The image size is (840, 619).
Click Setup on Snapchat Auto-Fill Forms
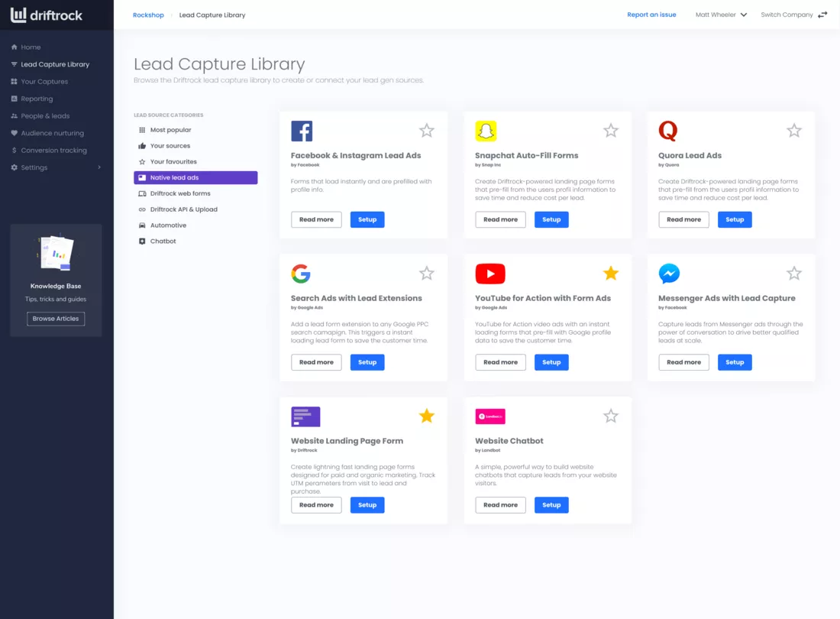click(551, 220)
